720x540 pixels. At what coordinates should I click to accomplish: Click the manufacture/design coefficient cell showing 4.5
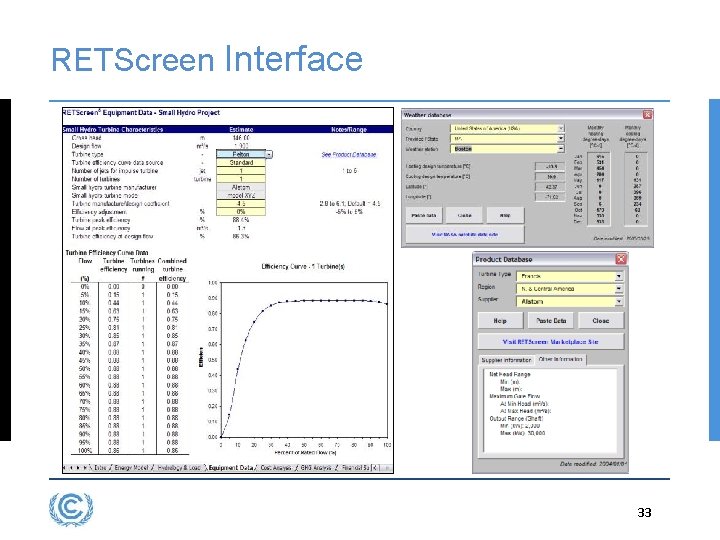(x=241, y=204)
